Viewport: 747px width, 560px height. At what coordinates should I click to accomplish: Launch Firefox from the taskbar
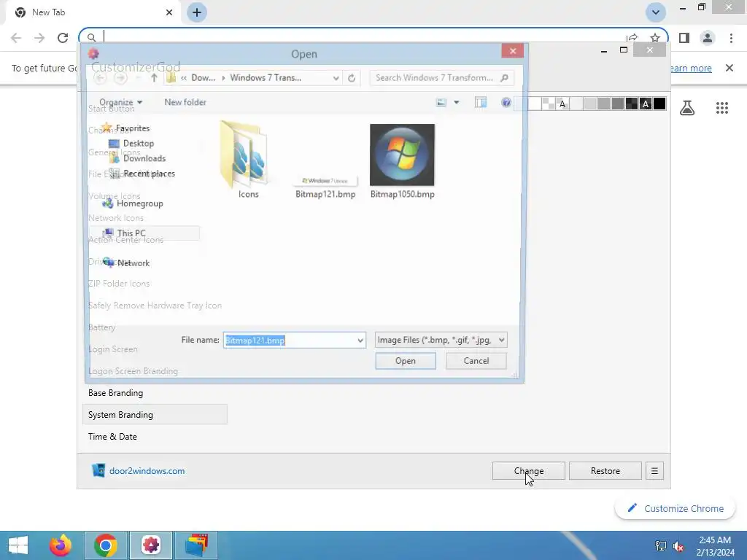pos(61,545)
